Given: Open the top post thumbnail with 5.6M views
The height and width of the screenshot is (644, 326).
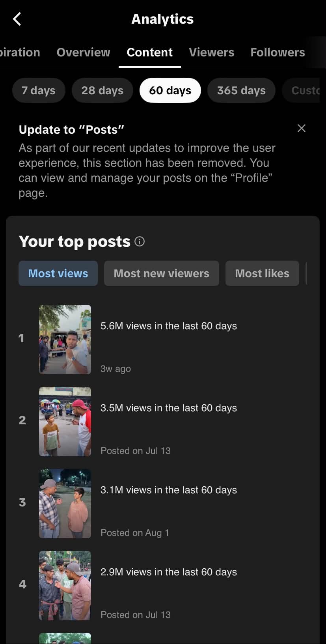Looking at the screenshot, I should [65, 340].
